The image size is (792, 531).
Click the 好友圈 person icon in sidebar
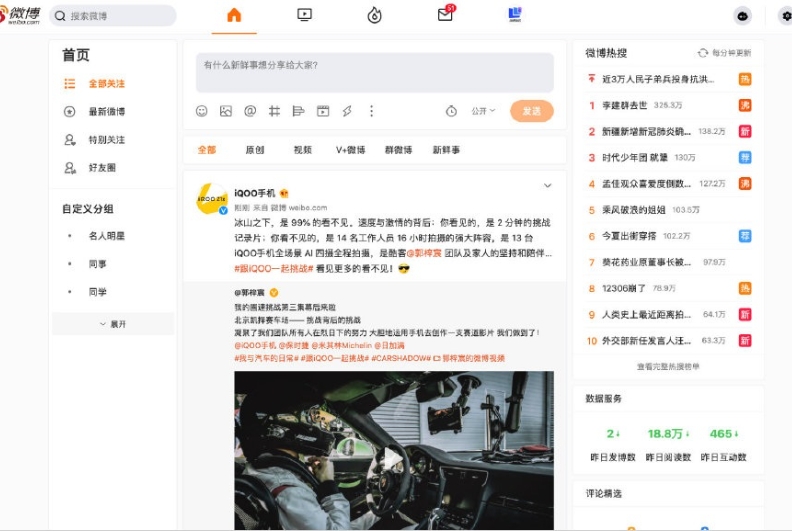coord(70,168)
